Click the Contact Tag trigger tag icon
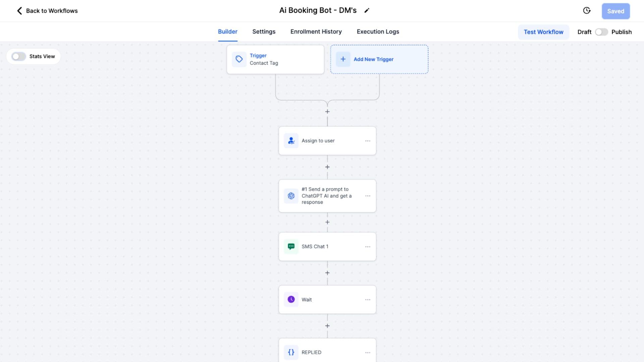Screen dimensions: 644x362 coord(239,59)
